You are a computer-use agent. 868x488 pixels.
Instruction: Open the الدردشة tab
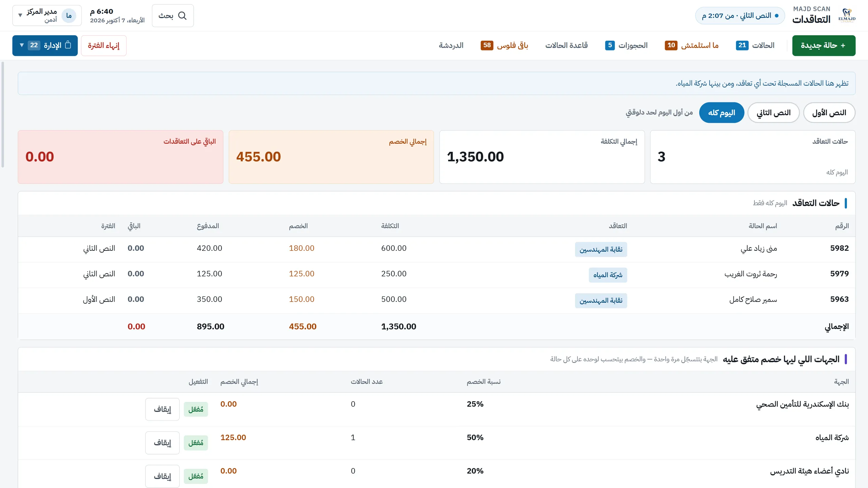(x=451, y=45)
